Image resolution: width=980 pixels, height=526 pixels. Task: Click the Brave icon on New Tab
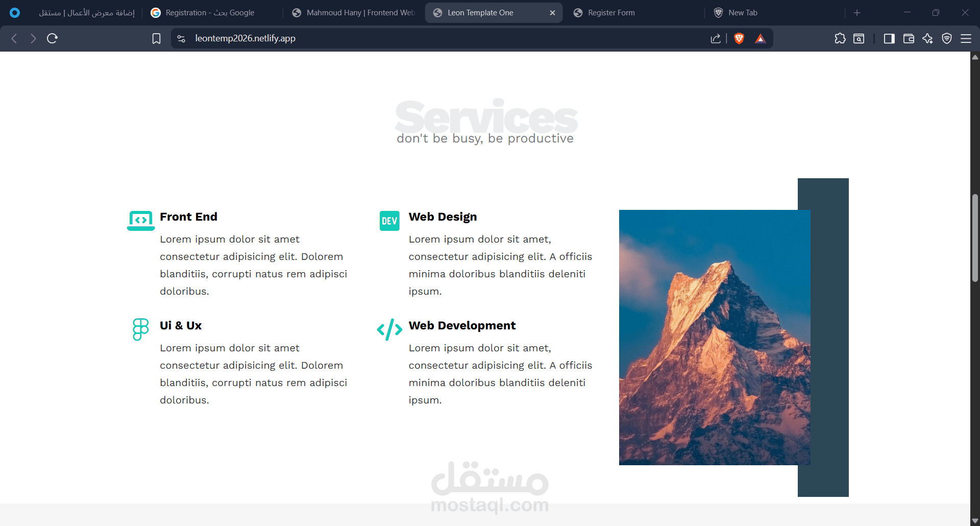tap(718, 13)
